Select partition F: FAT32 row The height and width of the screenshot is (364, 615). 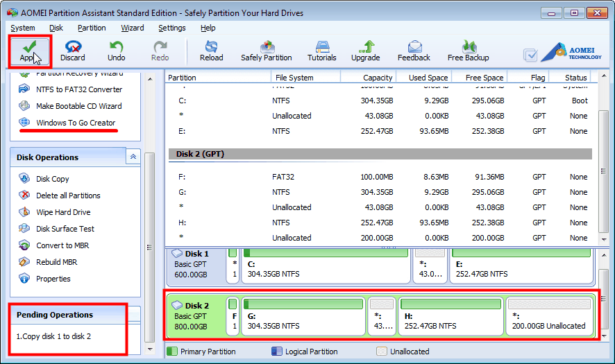point(380,177)
